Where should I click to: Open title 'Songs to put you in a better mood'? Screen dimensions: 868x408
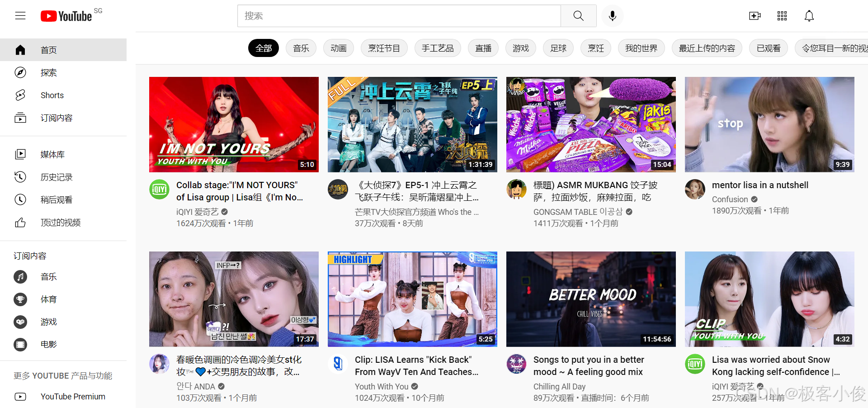(589, 365)
